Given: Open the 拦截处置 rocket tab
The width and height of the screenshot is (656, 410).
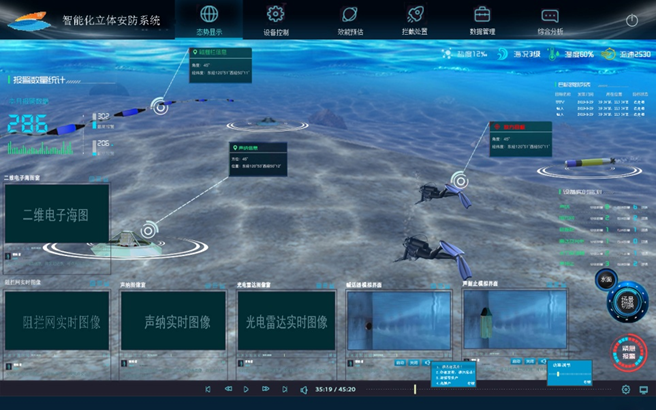Looking at the screenshot, I should click(x=415, y=20).
